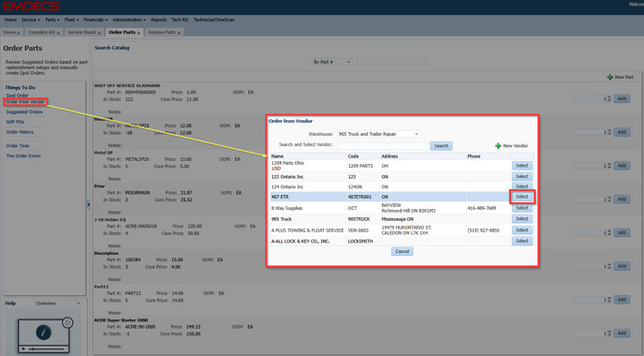
Task: Open the Warehouse dropdown
Action: pyautogui.click(x=378, y=134)
